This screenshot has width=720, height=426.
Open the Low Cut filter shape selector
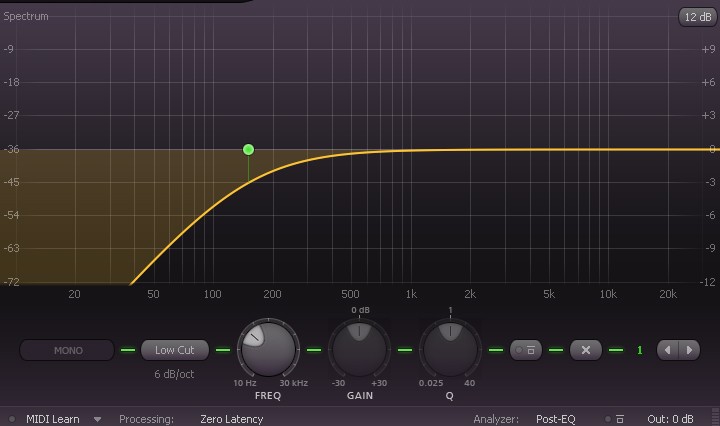pos(175,350)
